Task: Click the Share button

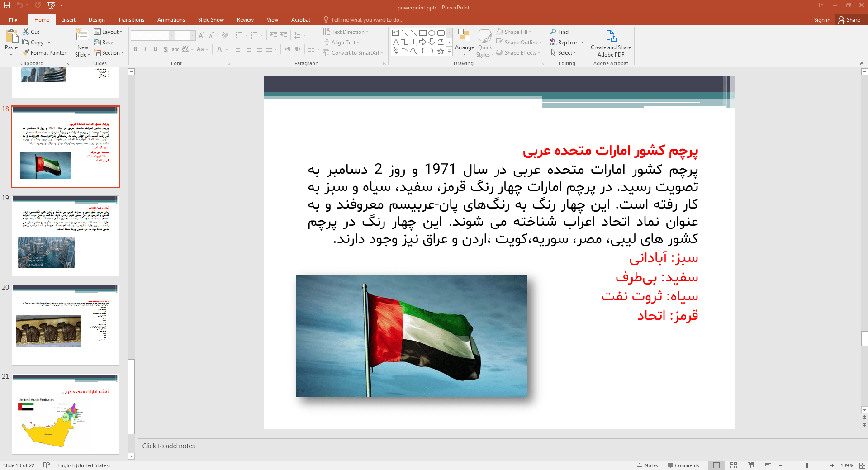Action: point(849,20)
